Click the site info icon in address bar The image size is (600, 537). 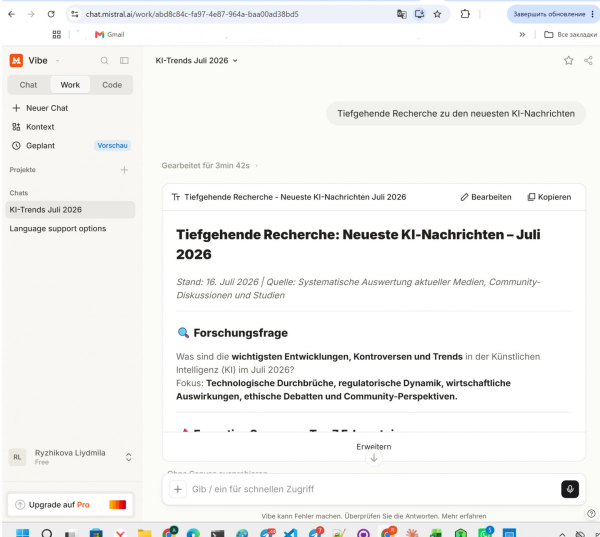[75, 14]
